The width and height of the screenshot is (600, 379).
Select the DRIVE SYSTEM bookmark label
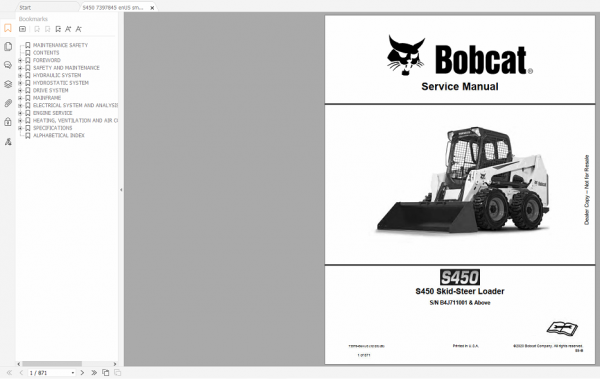point(51,90)
